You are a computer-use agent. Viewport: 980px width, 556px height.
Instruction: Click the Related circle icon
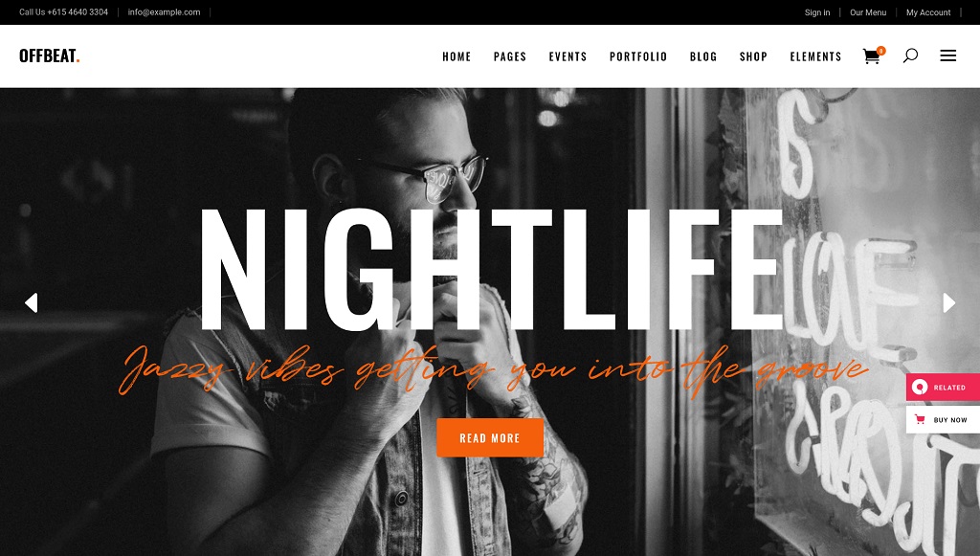click(920, 388)
